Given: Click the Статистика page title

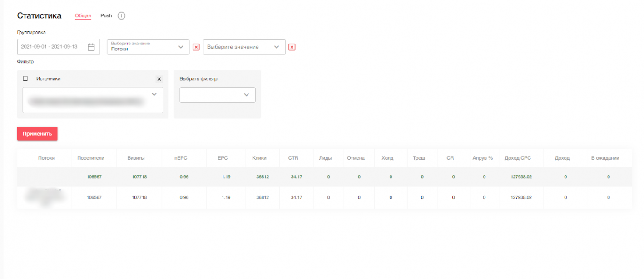Looking at the screenshot, I should (x=40, y=15).
